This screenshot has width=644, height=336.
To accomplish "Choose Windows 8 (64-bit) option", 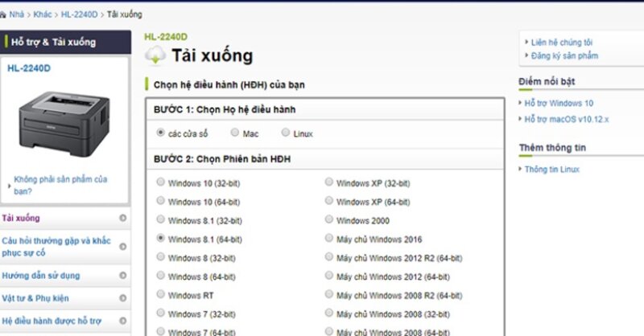I will click(160, 275).
